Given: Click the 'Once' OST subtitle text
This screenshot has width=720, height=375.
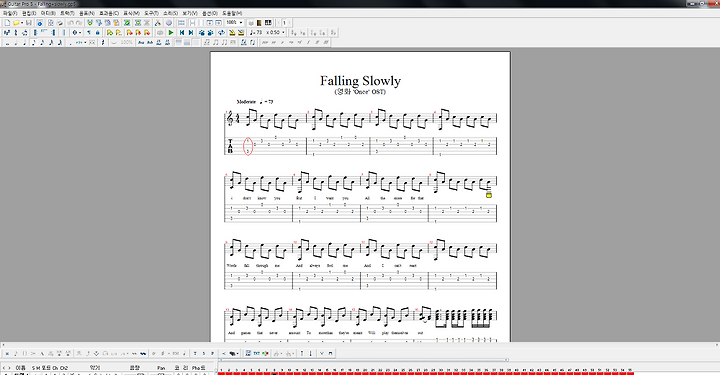Looking at the screenshot, I should pos(360,92).
